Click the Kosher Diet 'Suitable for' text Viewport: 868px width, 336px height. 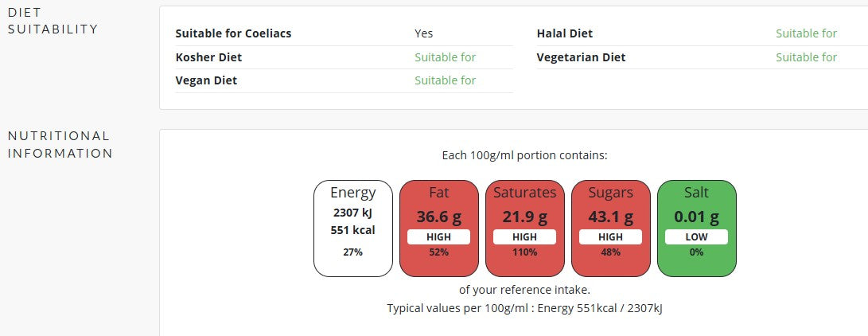tap(445, 57)
